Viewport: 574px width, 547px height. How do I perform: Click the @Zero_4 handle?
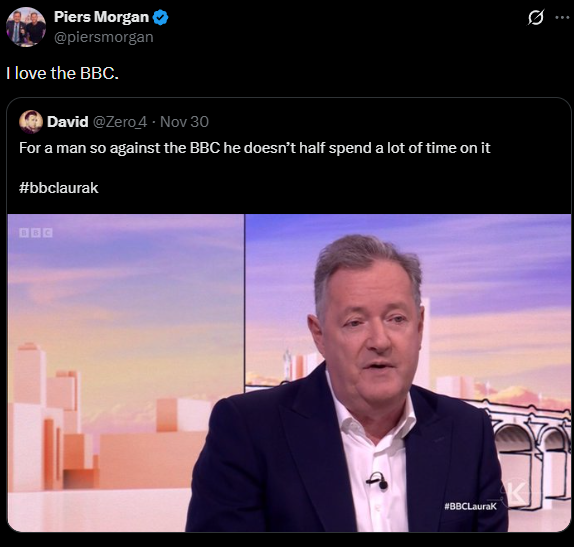(x=120, y=122)
